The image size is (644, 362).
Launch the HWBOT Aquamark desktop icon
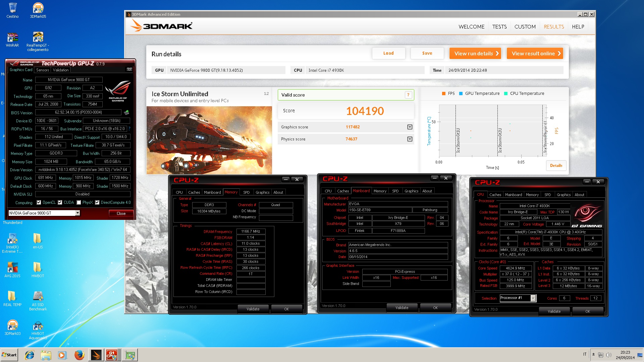(x=38, y=325)
